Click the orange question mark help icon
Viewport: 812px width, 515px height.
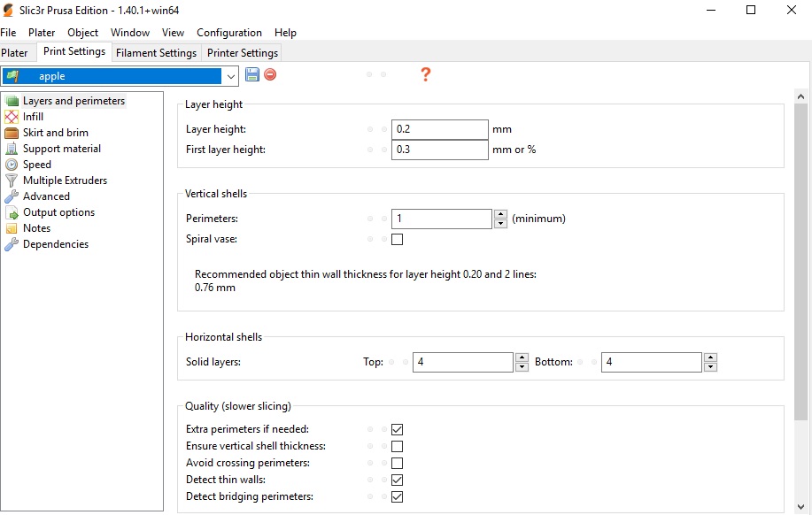pos(425,74)
